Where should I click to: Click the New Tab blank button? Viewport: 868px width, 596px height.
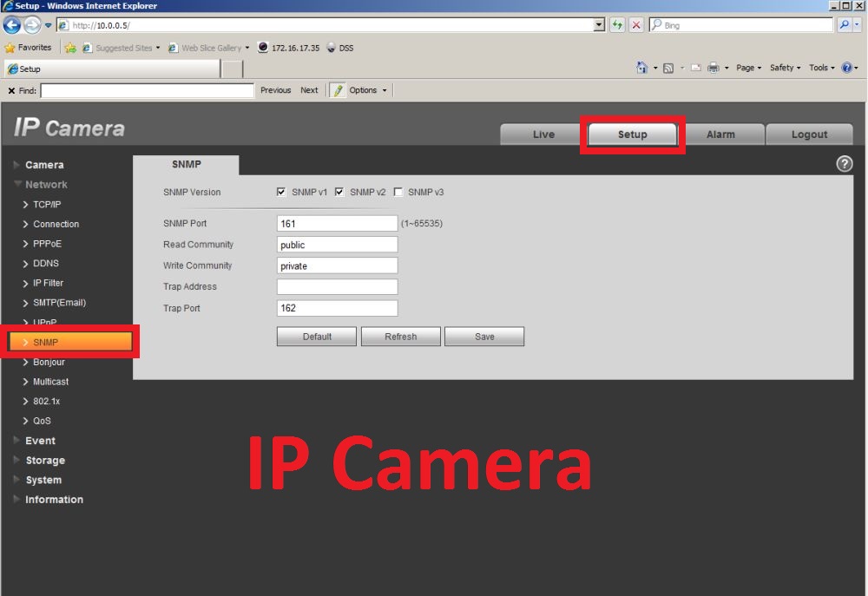233,69
